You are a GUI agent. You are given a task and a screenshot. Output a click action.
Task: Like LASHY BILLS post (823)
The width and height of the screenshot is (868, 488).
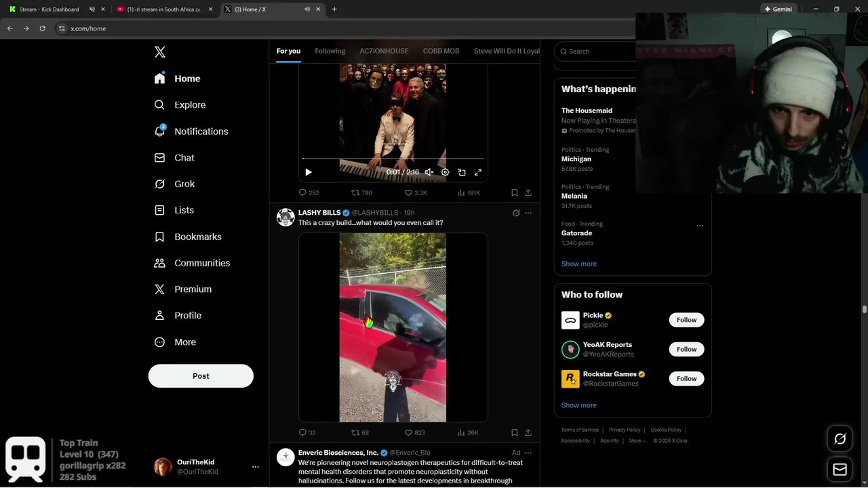(x=415, y=432)
